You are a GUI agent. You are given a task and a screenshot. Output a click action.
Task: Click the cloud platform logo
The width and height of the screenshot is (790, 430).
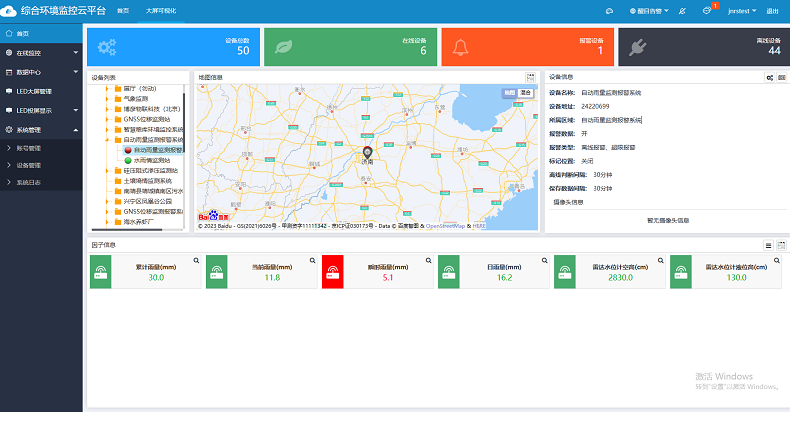pyautogui.click(x=9, y=11)
